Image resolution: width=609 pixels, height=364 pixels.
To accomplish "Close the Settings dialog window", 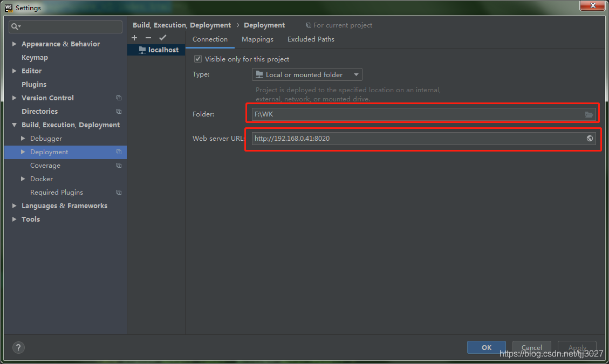I will tap(592, 6).
